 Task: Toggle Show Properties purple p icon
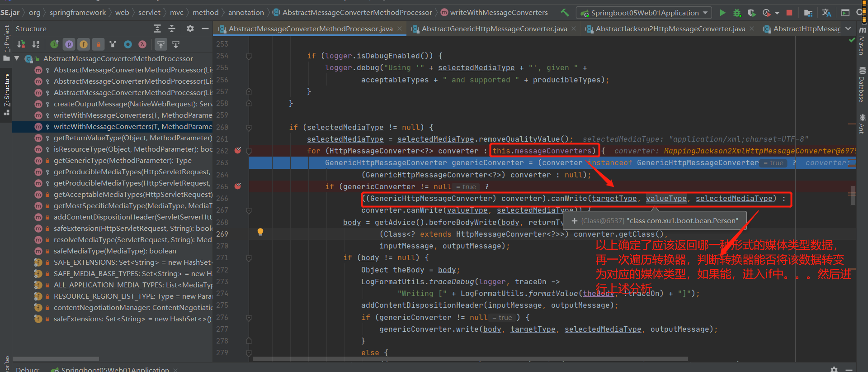click(69, 44)
